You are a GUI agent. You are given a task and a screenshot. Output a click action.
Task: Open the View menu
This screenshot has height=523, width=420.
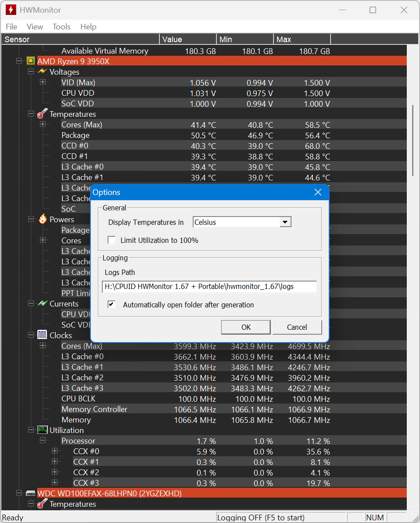coord(35,27)
